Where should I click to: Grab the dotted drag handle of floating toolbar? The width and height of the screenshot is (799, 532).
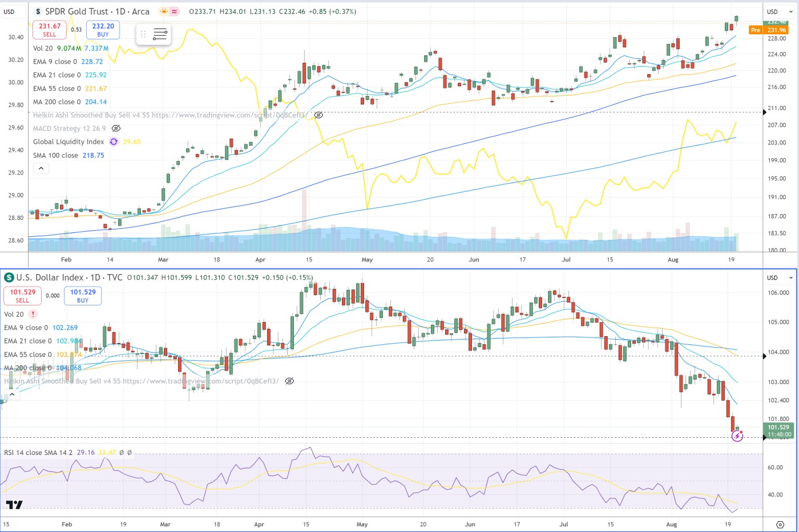[143, 34]
